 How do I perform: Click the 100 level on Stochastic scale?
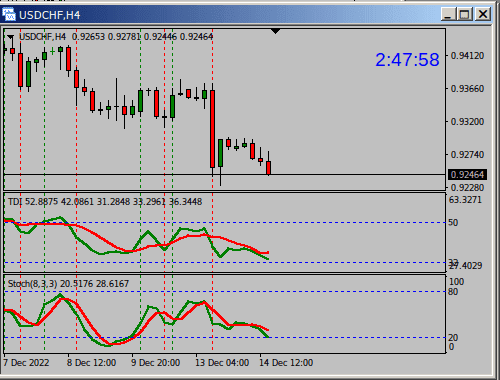[x=456, y=282]
